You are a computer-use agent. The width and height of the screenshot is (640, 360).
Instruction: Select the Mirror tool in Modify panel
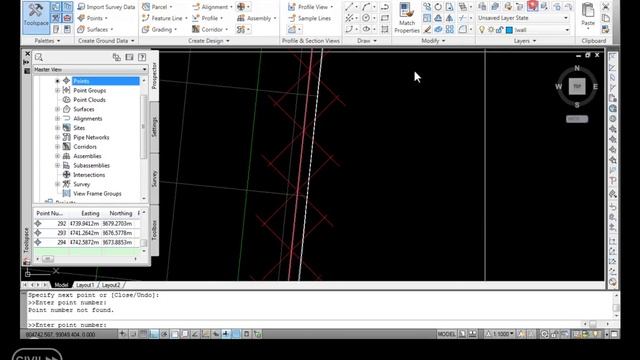click(x=449, y=18)
